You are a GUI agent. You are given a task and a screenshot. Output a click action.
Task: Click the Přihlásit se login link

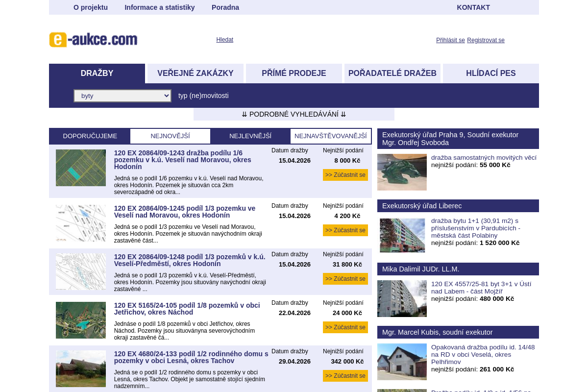pyautogui.click(x=450, y=40)
